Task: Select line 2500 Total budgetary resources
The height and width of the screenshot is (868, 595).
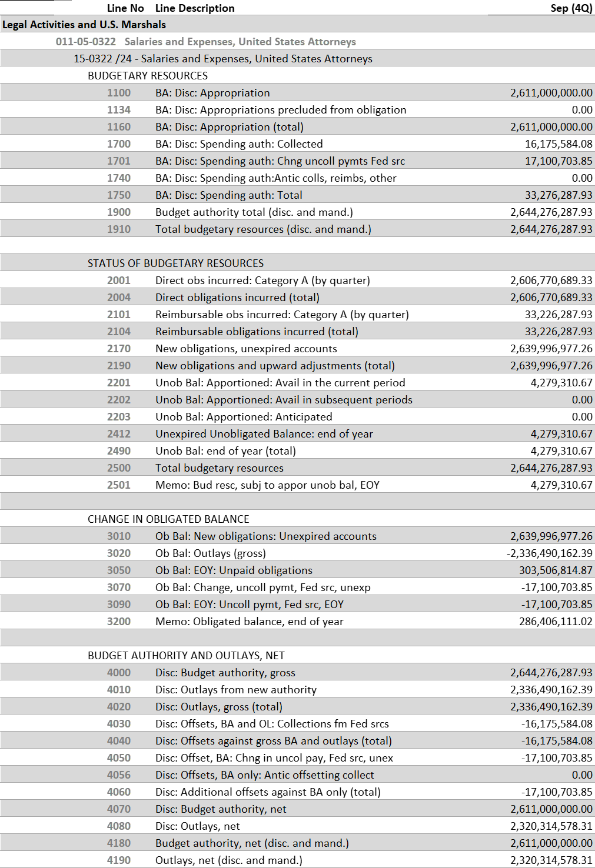Action: point(221,468)
